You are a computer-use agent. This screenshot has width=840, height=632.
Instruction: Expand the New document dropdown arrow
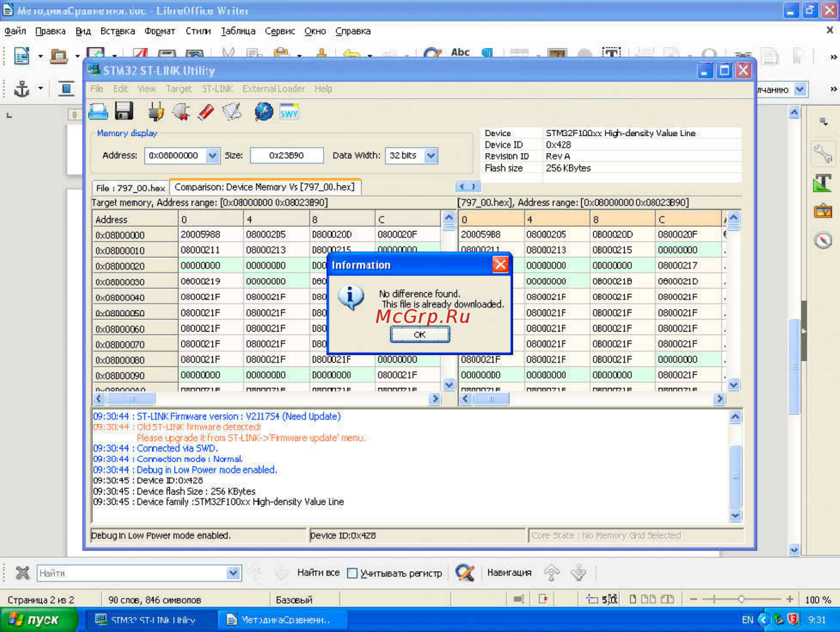40,56
